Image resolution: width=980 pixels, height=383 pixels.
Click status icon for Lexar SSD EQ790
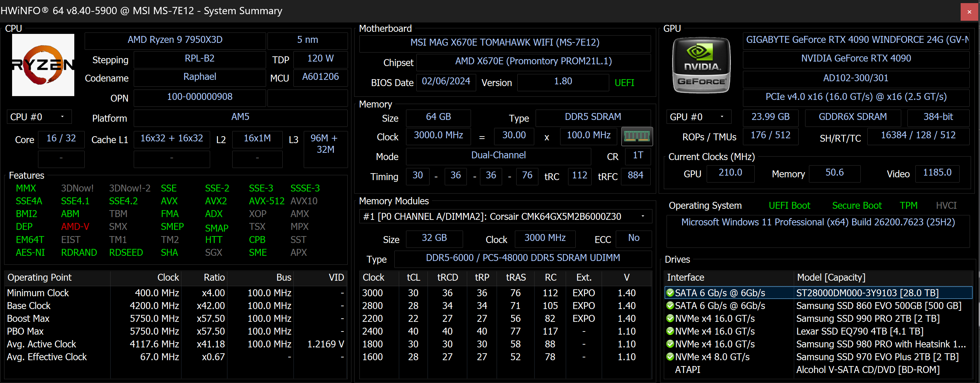point(670,331)
